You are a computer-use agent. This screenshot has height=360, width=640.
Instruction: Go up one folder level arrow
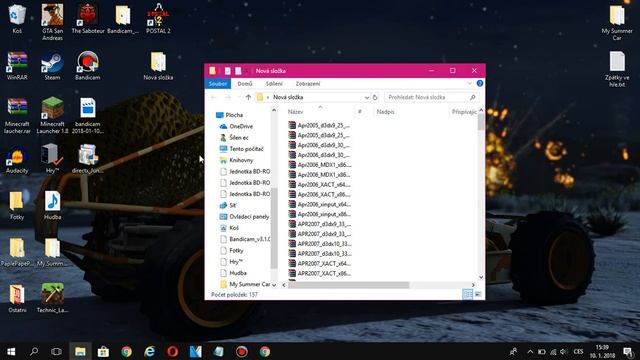pyautogui.click(x=248, y=97)
